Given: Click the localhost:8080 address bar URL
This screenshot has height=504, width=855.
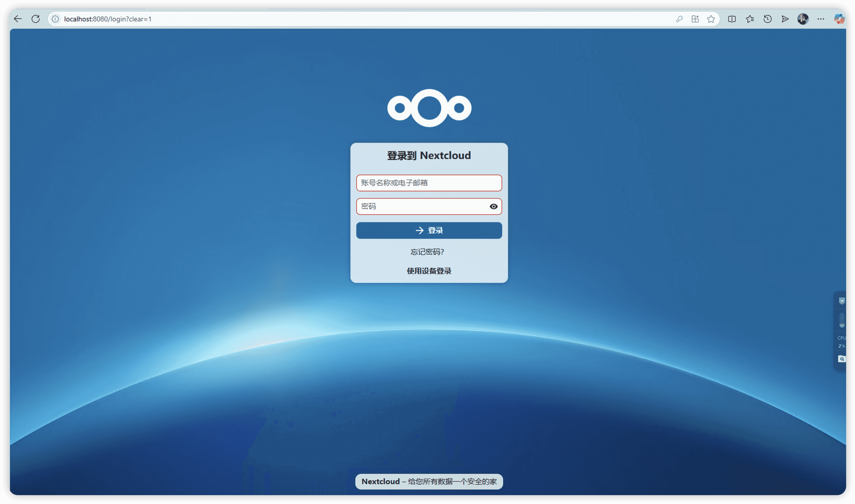Looking at the screenshot, I should pos(108,19).
